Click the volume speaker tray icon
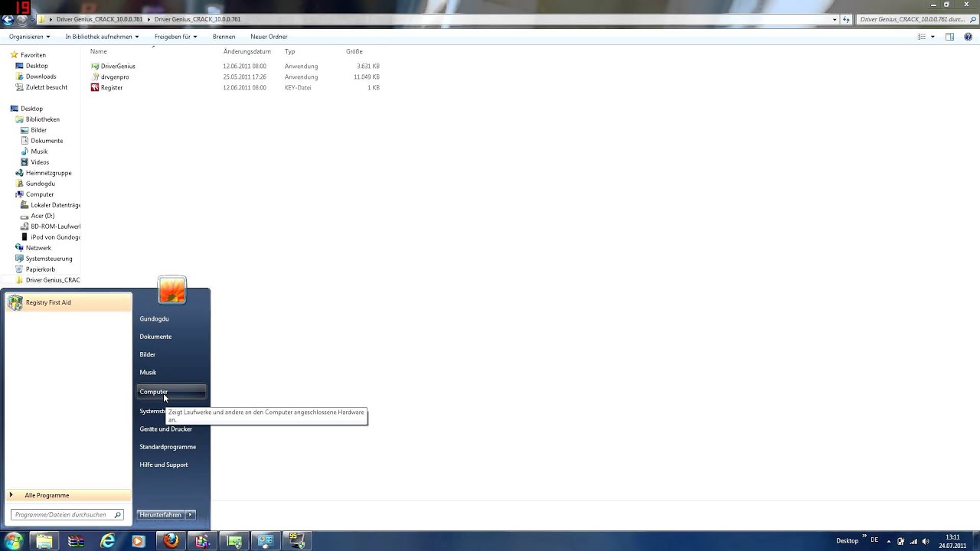The width and height of the screenshot is (980, 551). click(925, 541)
